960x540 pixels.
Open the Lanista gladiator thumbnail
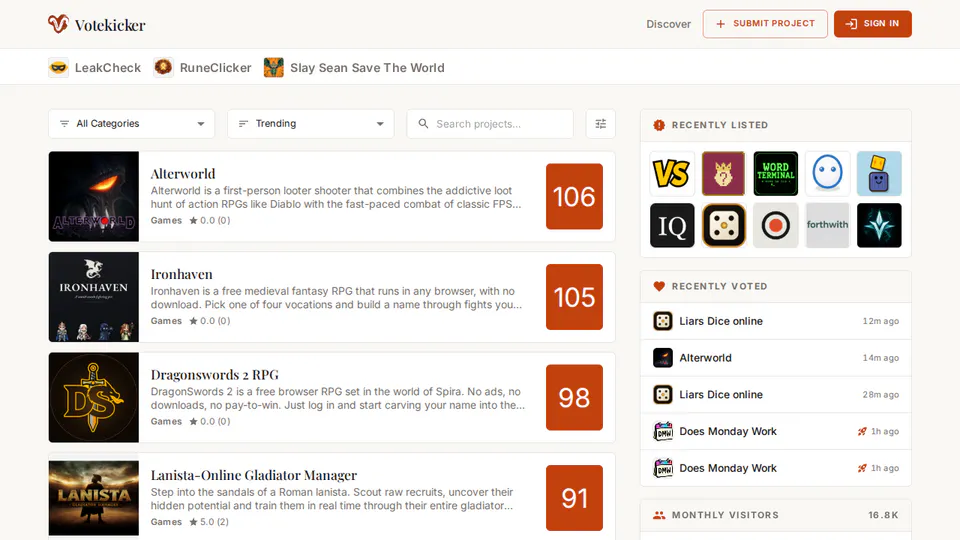pos(94,498)
